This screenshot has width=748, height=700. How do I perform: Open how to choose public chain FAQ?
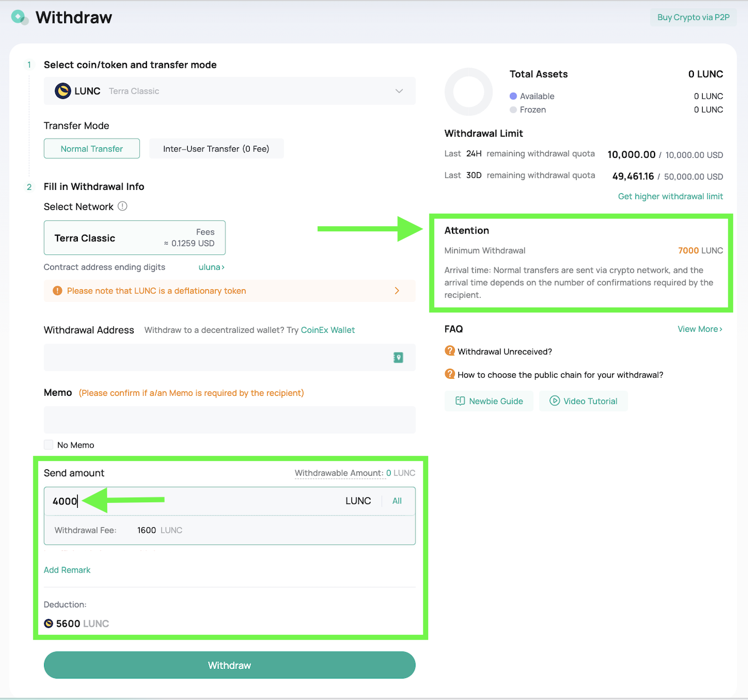(560, 375)
